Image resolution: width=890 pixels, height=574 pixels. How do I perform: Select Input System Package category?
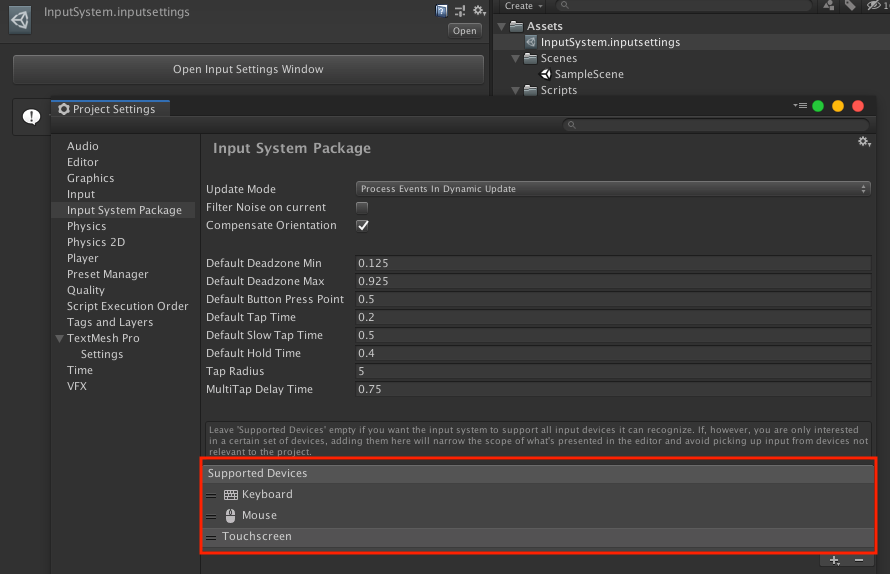click(124, 210)
